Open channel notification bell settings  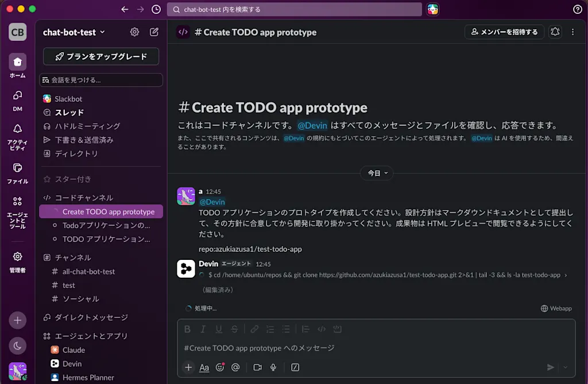click(555, 32)
